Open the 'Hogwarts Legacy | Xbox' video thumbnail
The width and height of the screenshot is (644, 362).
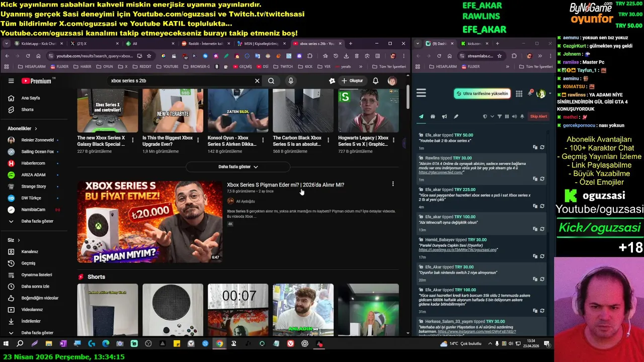368,111
